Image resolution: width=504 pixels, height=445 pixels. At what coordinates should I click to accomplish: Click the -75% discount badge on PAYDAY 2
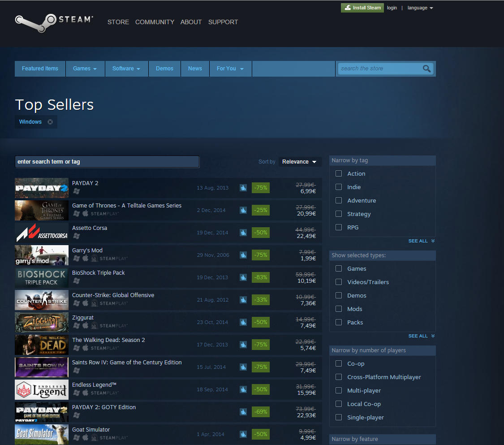(x=261, y=188)
